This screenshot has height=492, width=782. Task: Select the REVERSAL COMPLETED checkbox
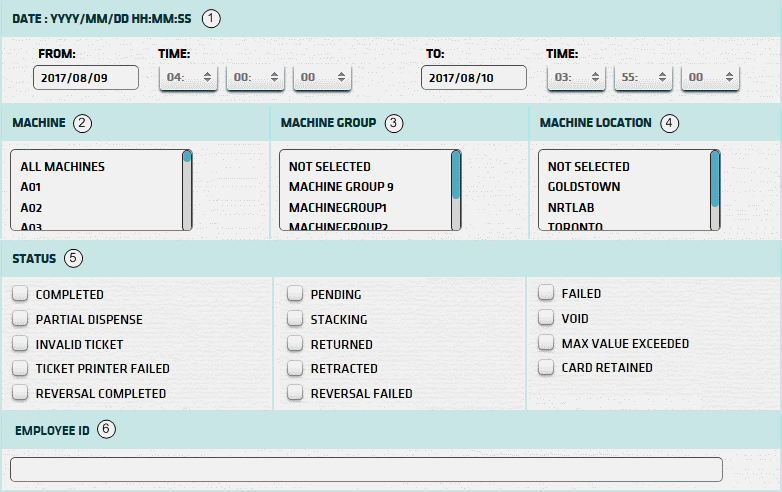pyautogui.click(x=20, y=393)
